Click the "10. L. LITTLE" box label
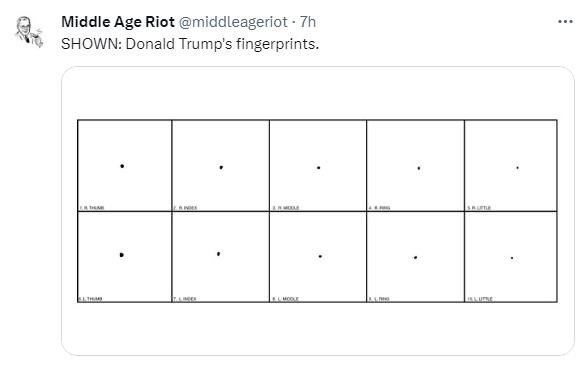This screenshot has width=588, height=366. (480, 299)
